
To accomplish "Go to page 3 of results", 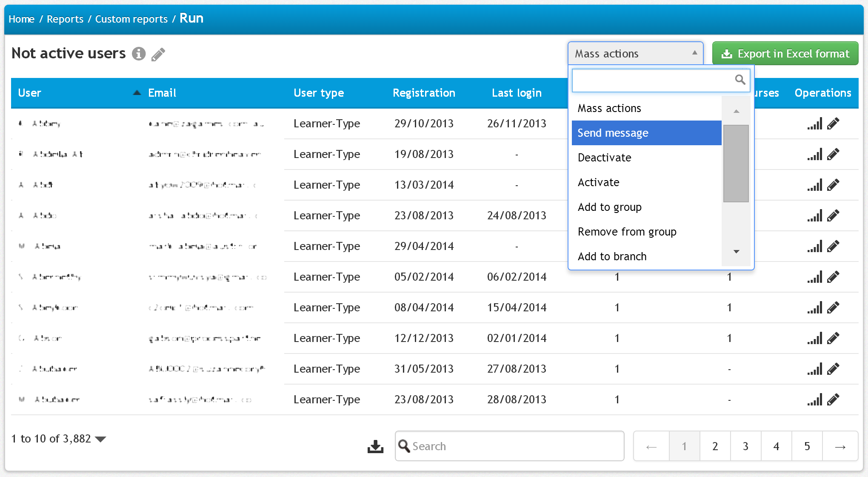I will [745, 446].
